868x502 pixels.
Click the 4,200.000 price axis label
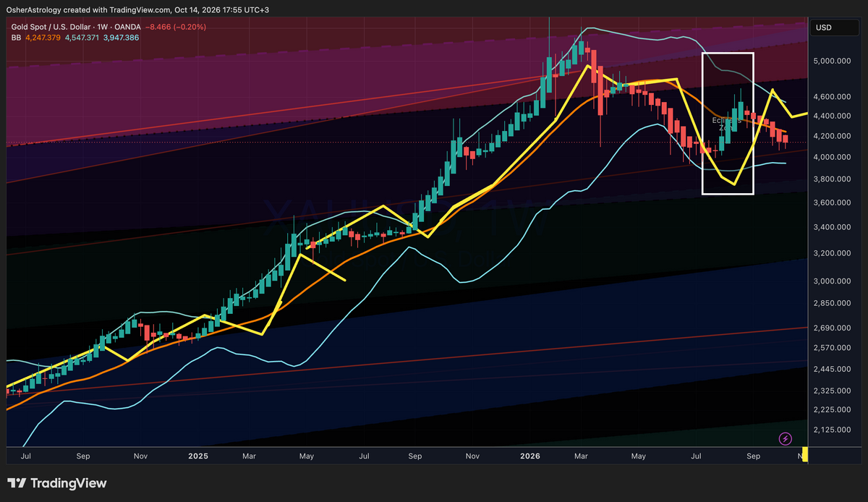(x=830, y=136)
